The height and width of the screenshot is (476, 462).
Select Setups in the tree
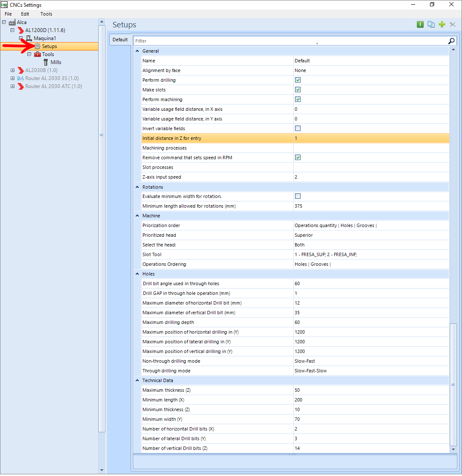(x=49, y=46)
